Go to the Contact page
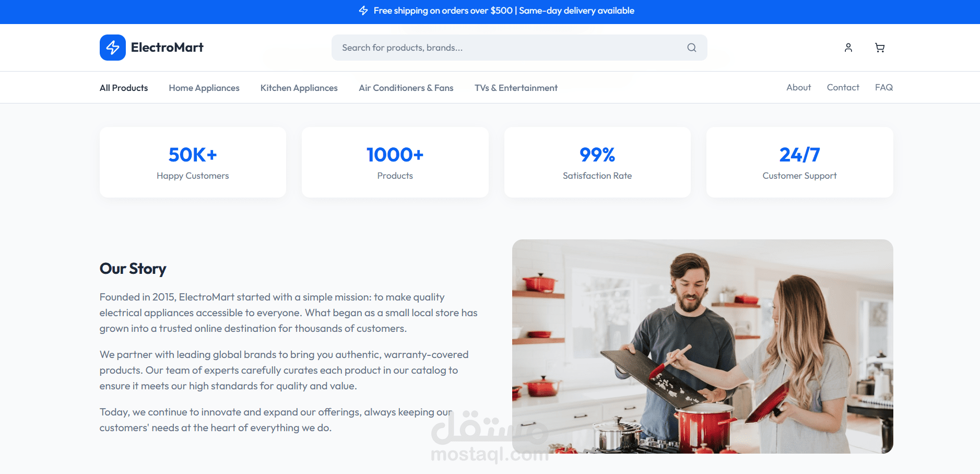Viewport: 980px width, 474px height. (x=843, y=87)
